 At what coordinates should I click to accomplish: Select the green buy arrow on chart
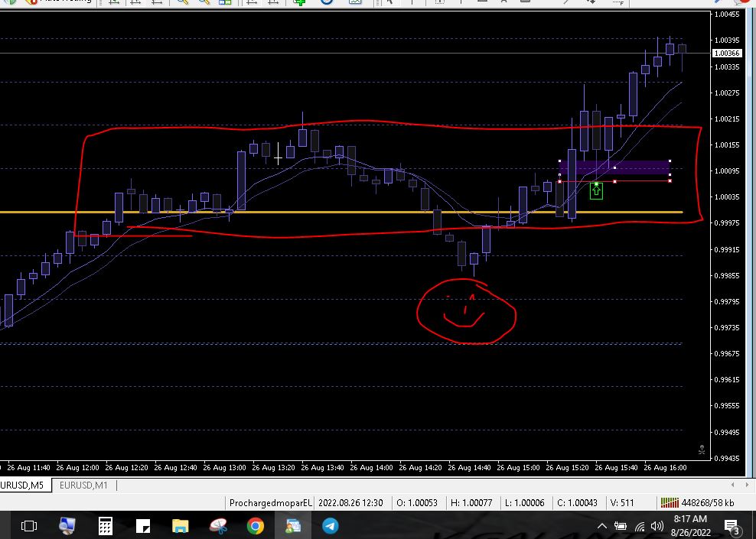[596, 190]
